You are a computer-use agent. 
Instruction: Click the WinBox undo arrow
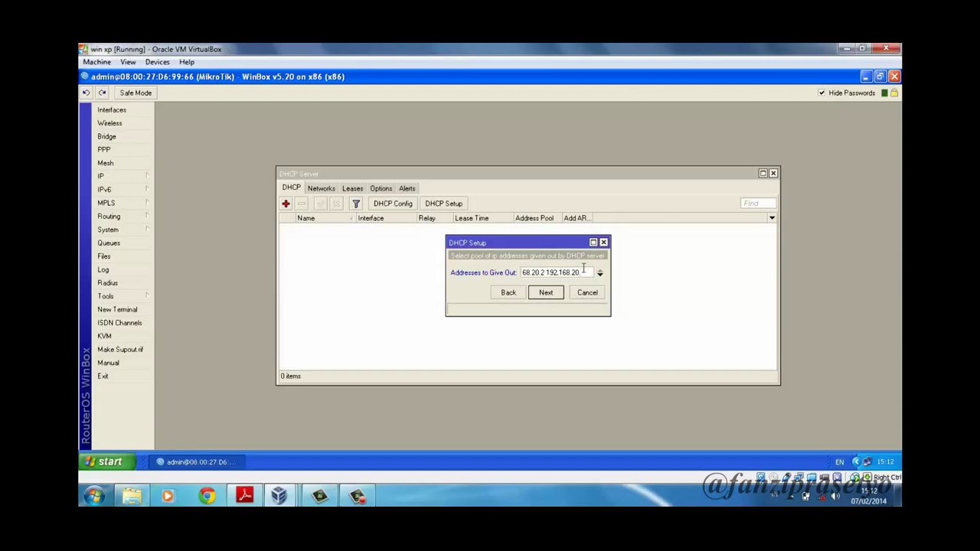pos(86,93)
